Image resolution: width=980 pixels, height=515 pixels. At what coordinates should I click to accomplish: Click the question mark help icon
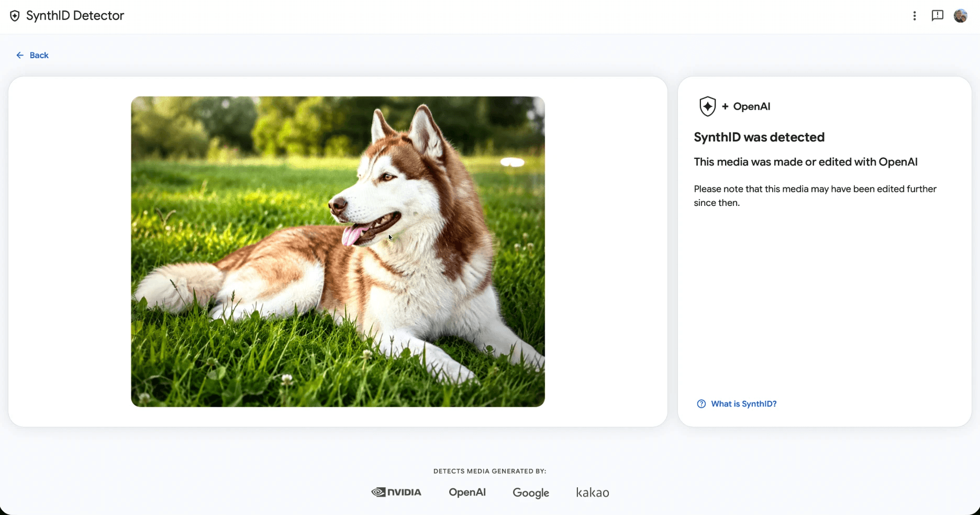tap(701, 404)
